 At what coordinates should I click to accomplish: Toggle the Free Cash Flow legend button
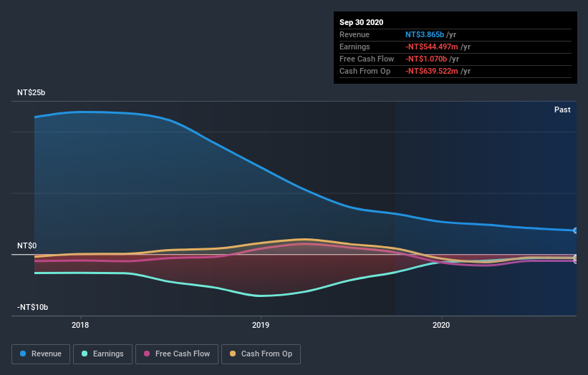pyautogui.click(x=177, y=354)
